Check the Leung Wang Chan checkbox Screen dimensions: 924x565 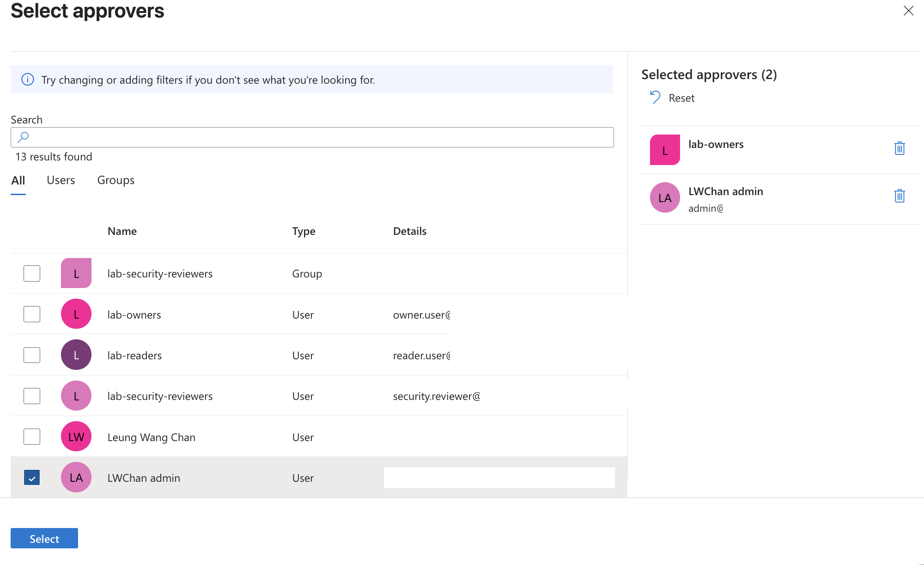32,436
